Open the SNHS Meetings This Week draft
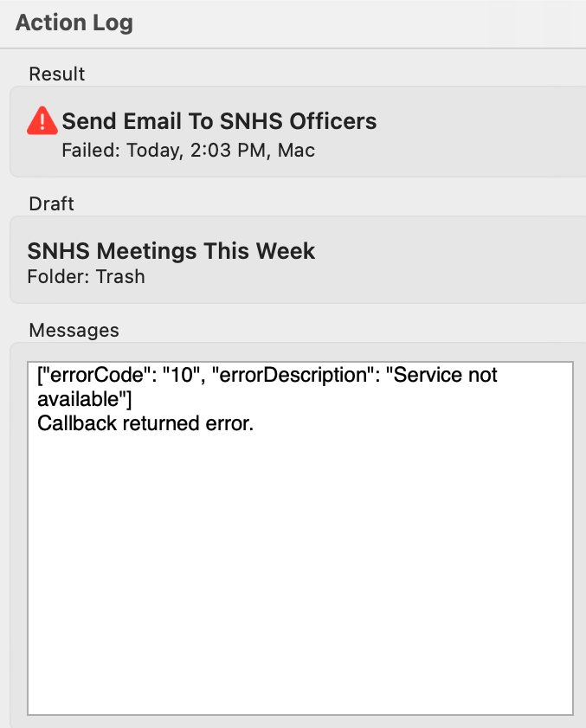Screen dimensions: 586x728 click(298, 260)
